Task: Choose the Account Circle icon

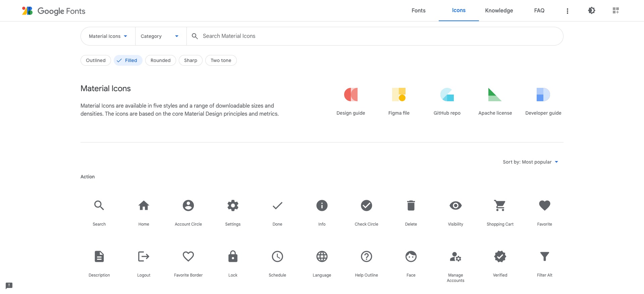Action: [x=188, y=205]
